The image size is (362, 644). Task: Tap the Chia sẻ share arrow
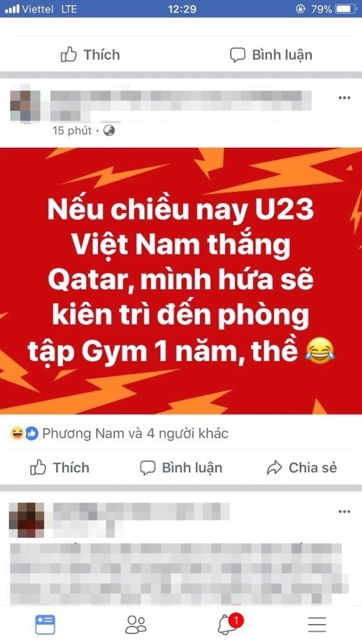tap(302, 467)
